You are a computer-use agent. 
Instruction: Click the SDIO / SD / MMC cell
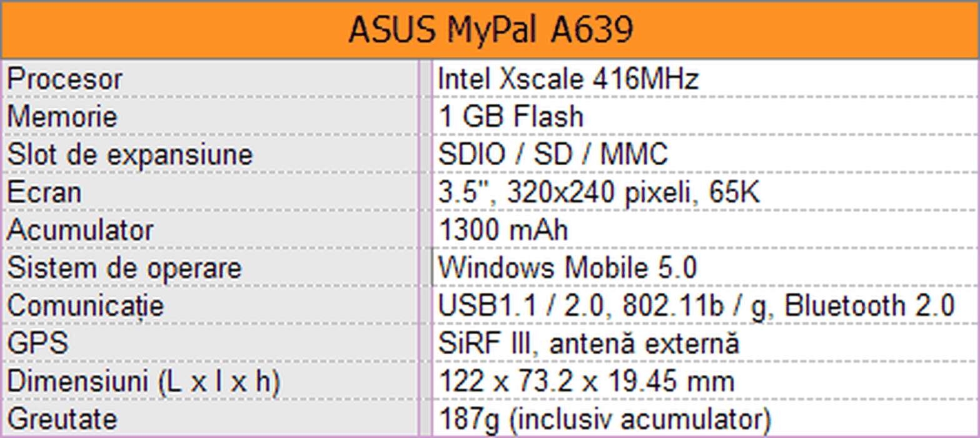[x=553, y=155]
